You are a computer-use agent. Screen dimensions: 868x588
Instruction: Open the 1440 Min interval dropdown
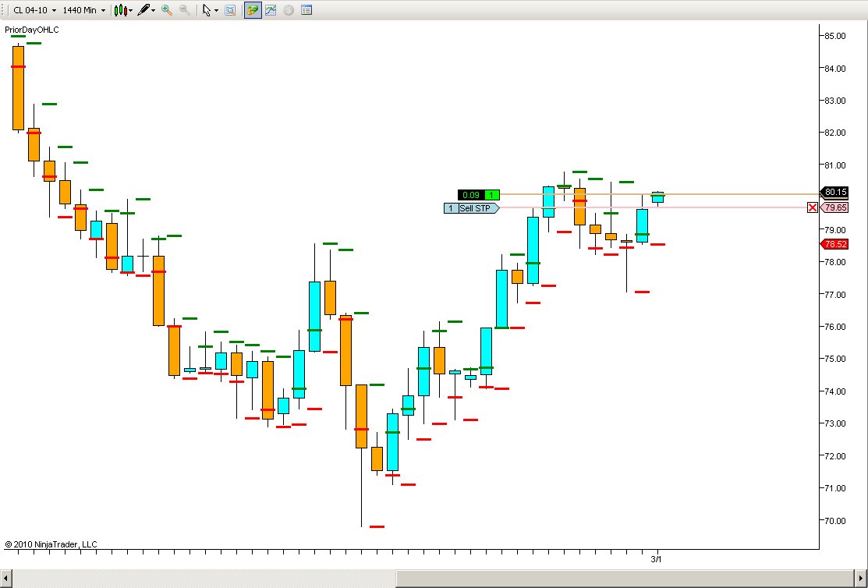point(83,10)
